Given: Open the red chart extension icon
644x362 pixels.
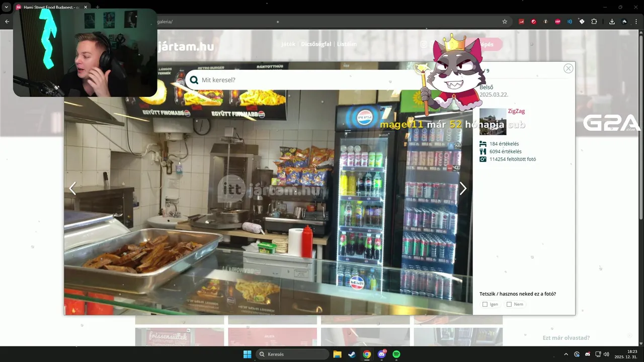Looking at the screenshot, I should [x=521, y=22].
